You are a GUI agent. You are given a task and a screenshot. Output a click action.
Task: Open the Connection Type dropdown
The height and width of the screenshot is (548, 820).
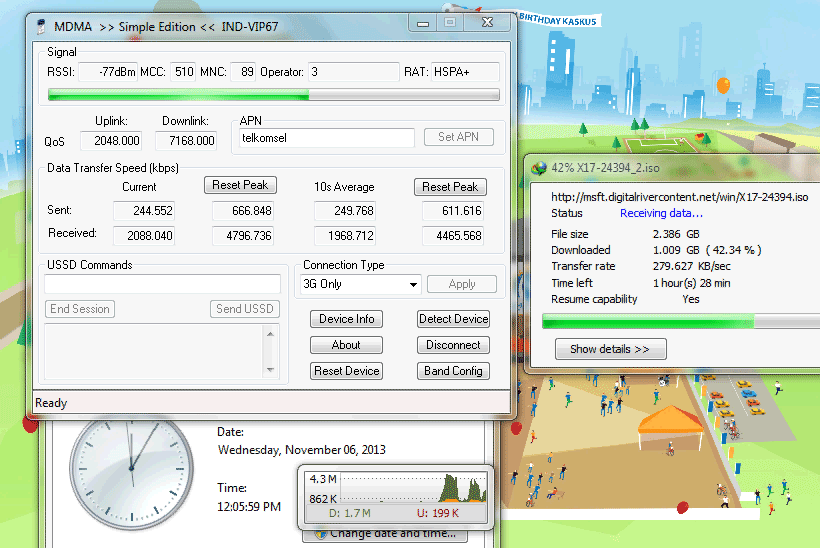tap(360, 284)
